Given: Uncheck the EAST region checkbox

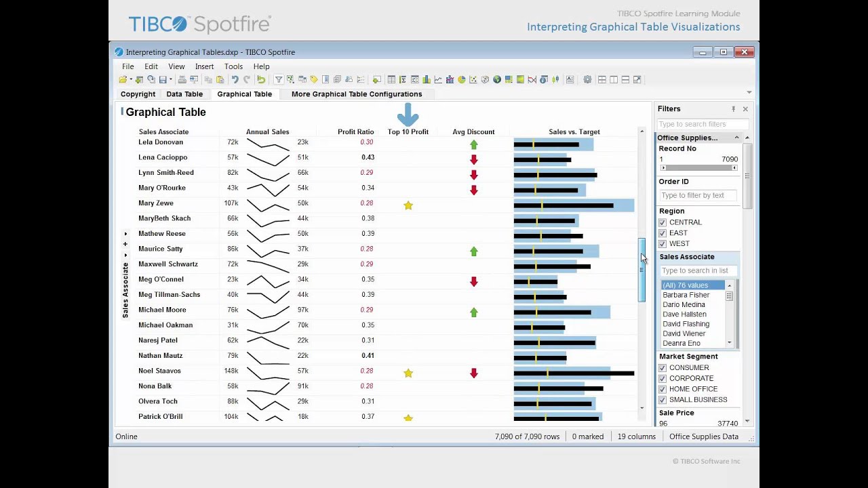Looking at the screenshot, I should pyautogui.click(x=663, y=233).
